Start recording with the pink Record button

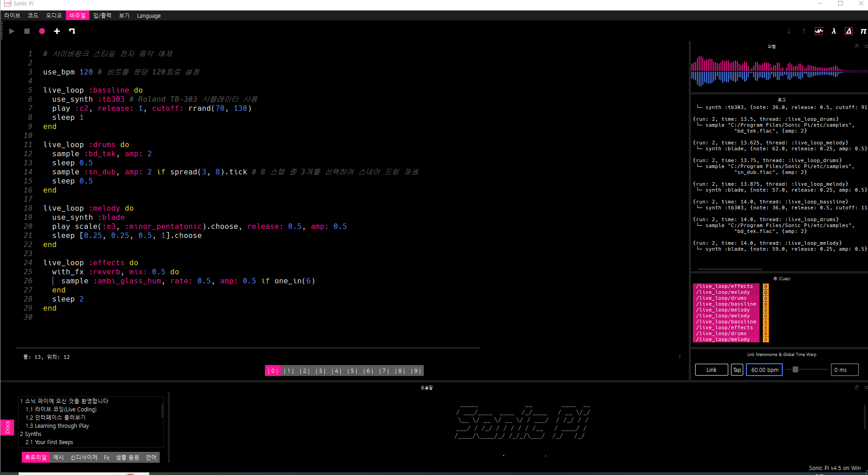click(x=42, y=31)
